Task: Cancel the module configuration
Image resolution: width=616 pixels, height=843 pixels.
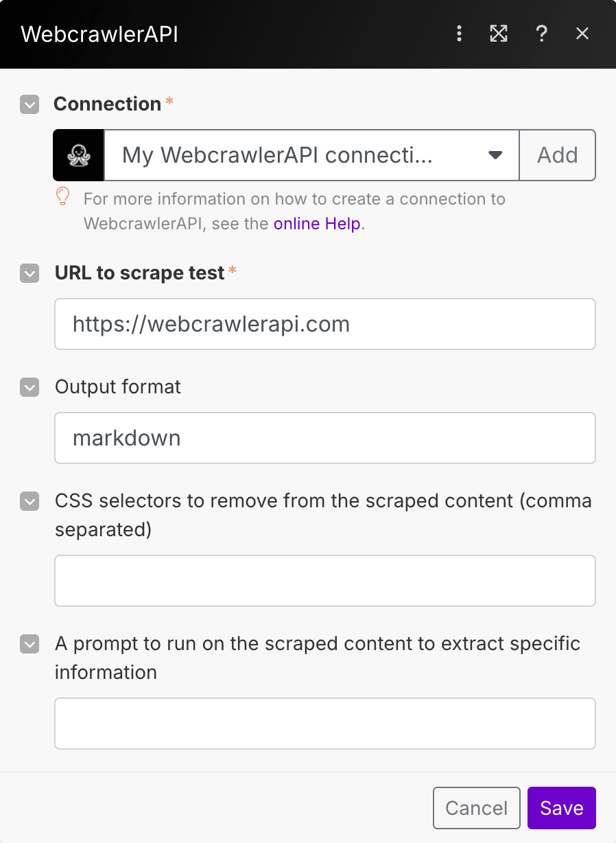Action: point(476,807)
